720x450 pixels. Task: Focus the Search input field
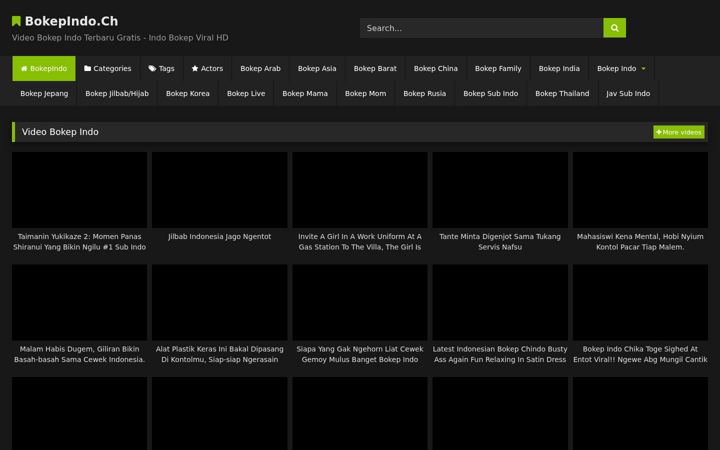pyautogui.click(x=481, y=28)
